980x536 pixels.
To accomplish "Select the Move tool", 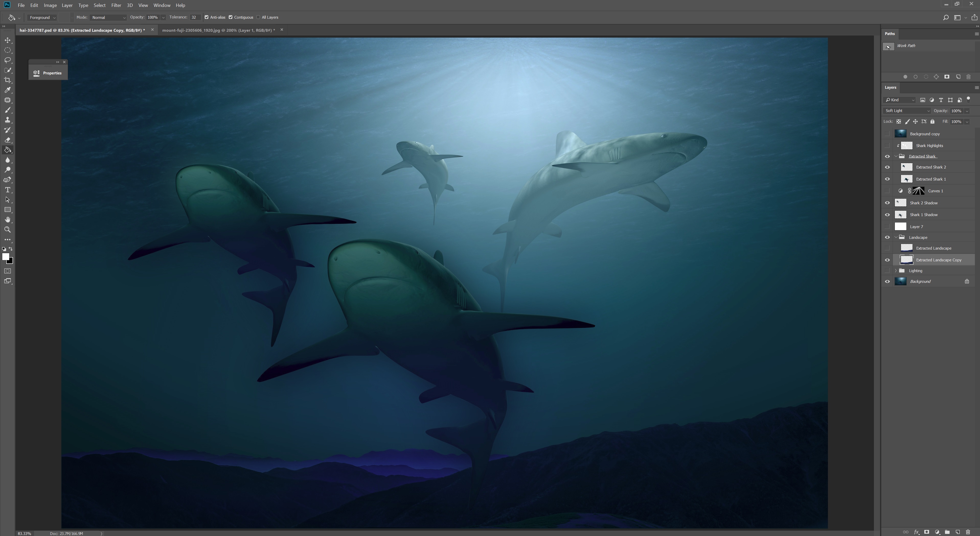I will [8, 40].
